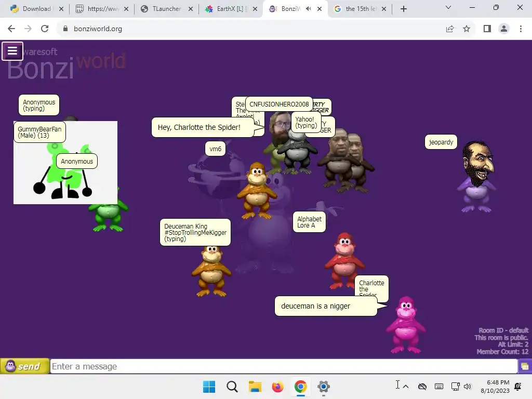The width and height of the screenshot is (532, 399).
Task: Open the touch keyboard tray icon
Action: click(438, 387)
